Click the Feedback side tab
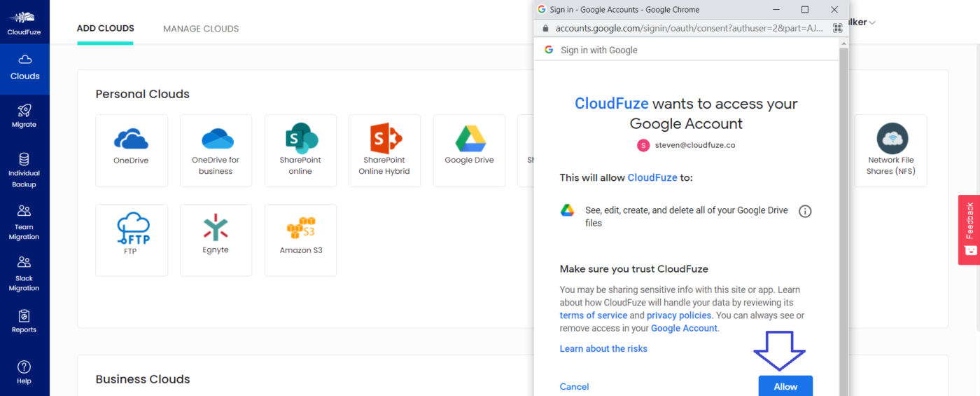 pyautogui.click(x=969, y=229)
